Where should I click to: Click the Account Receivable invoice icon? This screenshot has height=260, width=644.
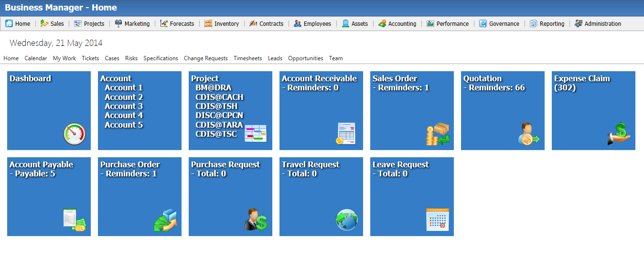click(x=346, y=134)
